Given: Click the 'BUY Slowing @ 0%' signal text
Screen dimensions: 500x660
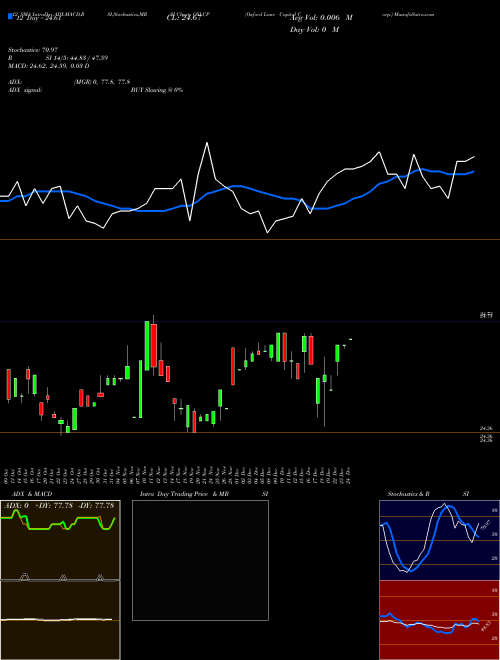Looking at the screenshot, I should pos(157,90).
